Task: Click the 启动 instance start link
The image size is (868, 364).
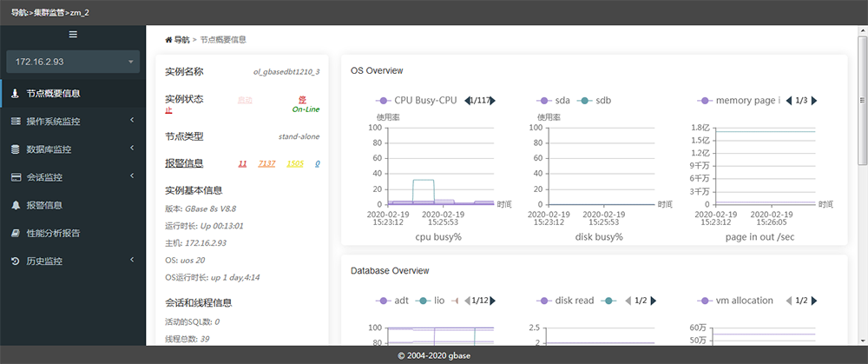Action: point(245,100)
